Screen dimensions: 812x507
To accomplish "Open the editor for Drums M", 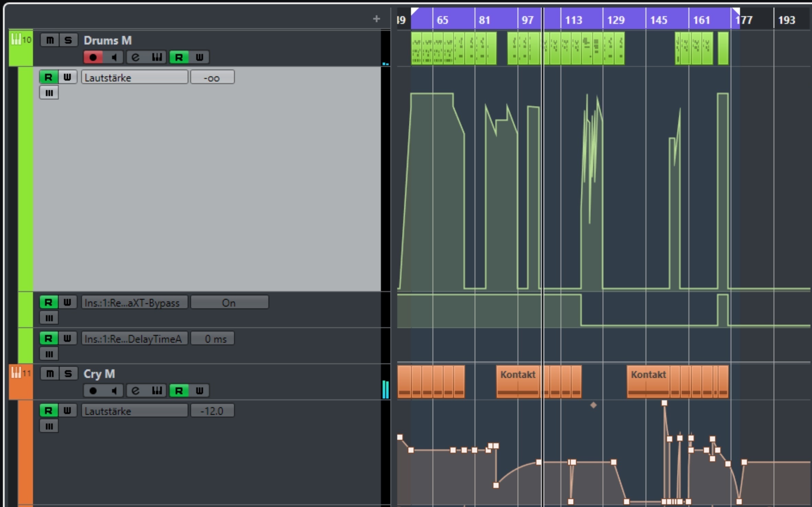I will pos(135,57).
